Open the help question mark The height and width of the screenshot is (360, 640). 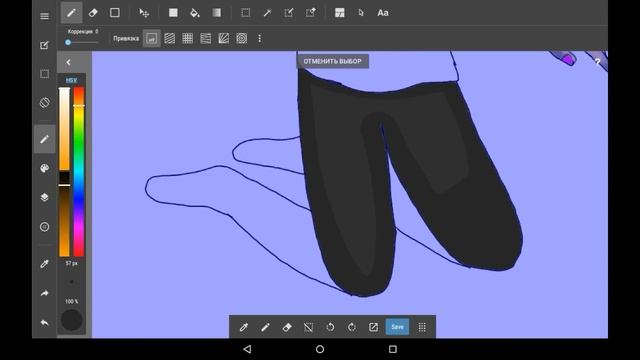click(x=598, y=62)
